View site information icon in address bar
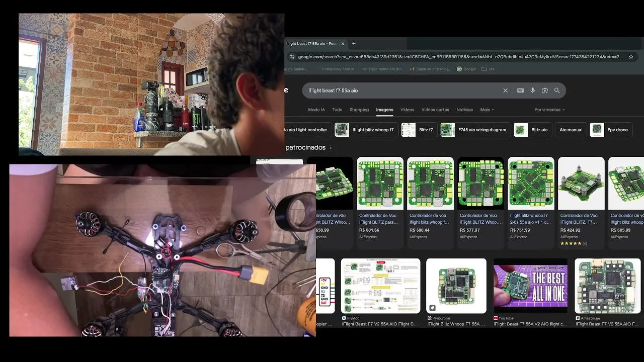The width and height of the screenshot is (644, 362). [292, 57]
